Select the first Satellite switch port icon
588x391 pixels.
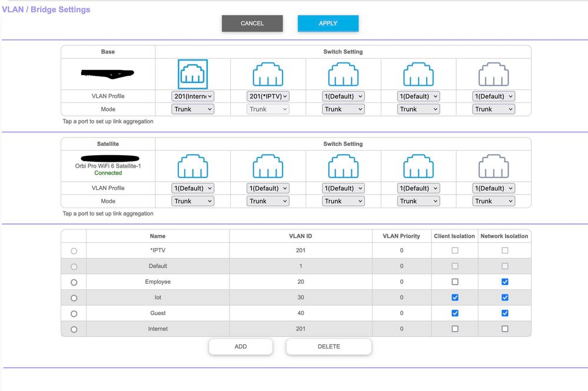[x=193, y=166]
